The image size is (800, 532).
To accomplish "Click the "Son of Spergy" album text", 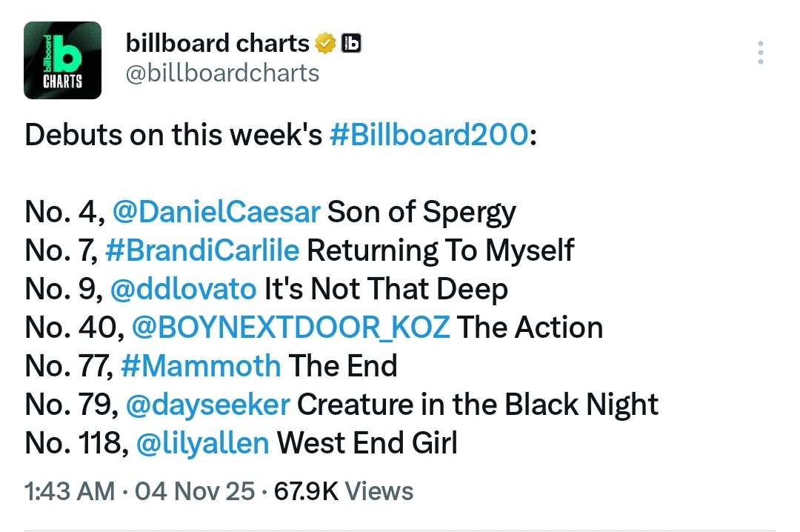I will (421, 213).
